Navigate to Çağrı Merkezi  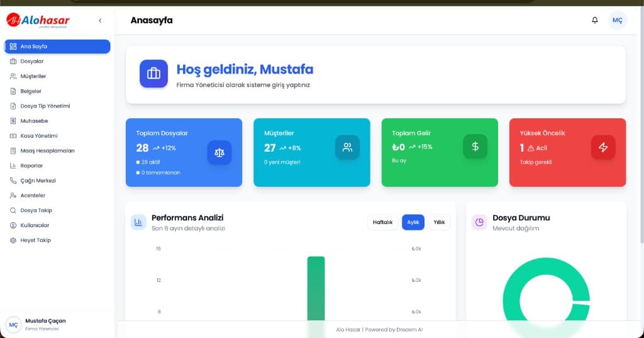coord(57,181)
